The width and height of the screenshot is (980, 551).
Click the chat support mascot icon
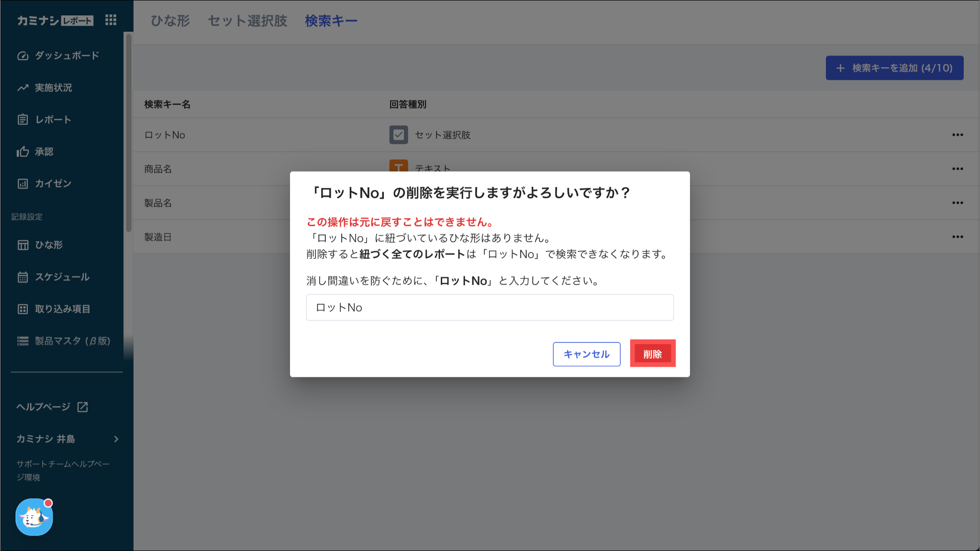(34, 517)
